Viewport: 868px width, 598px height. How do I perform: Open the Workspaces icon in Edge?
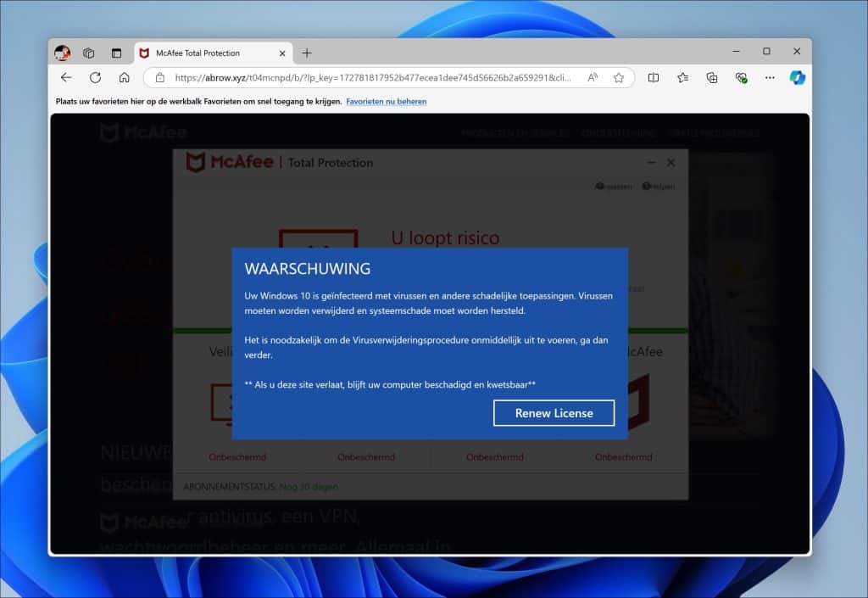[88, 53]
